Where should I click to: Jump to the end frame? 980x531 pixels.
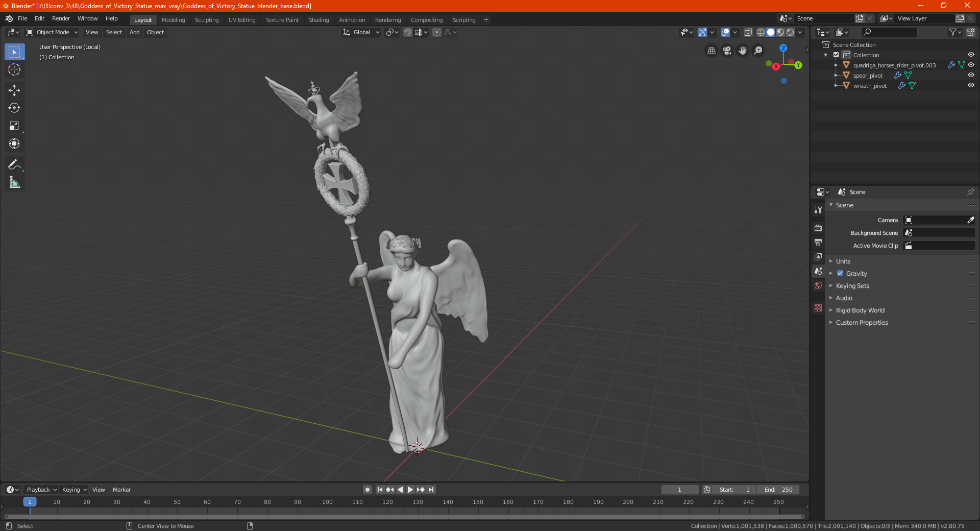tap(431, 490)
